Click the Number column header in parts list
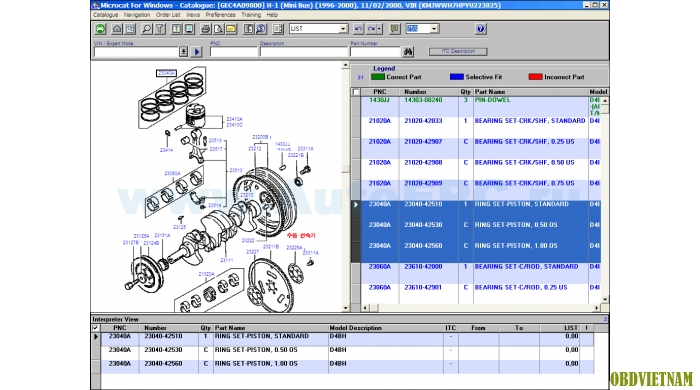Image resolution: width=700 pixels, height=390 pixels. 429,92
